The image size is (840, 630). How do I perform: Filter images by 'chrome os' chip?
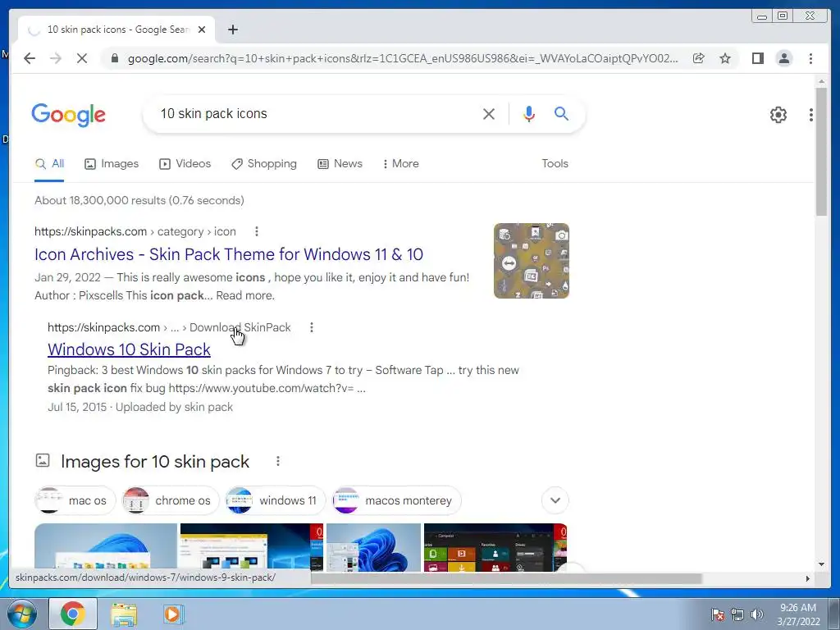171,500
